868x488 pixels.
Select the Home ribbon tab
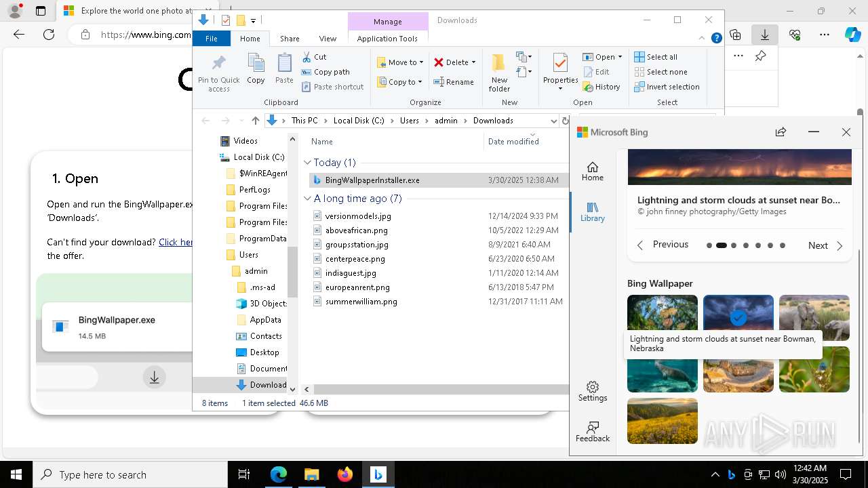pyautogui.click(x=250, y=39)
